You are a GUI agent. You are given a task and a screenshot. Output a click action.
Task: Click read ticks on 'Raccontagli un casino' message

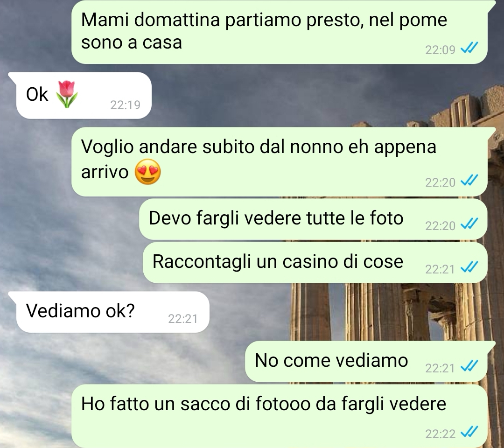(469, 267)
